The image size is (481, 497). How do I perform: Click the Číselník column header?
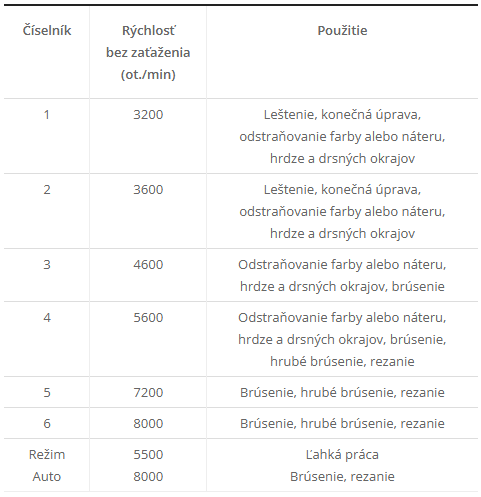(47, 31)
